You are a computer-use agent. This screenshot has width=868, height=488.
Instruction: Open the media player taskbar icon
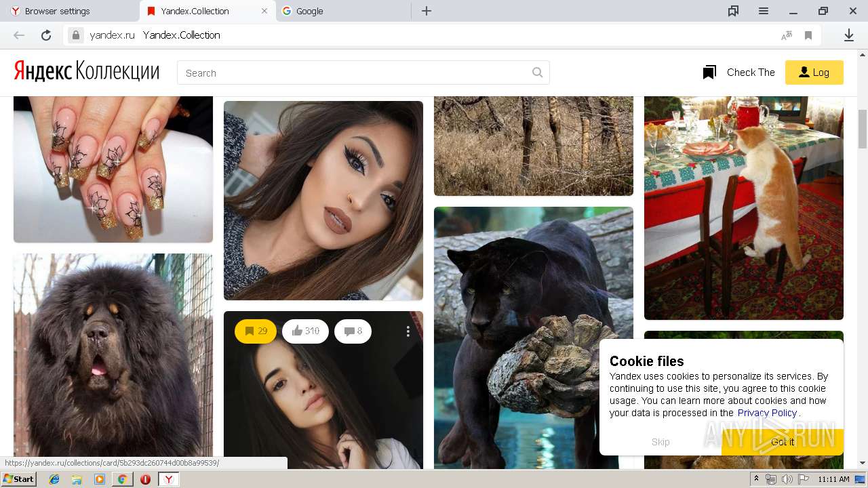(x=100, y=479)
